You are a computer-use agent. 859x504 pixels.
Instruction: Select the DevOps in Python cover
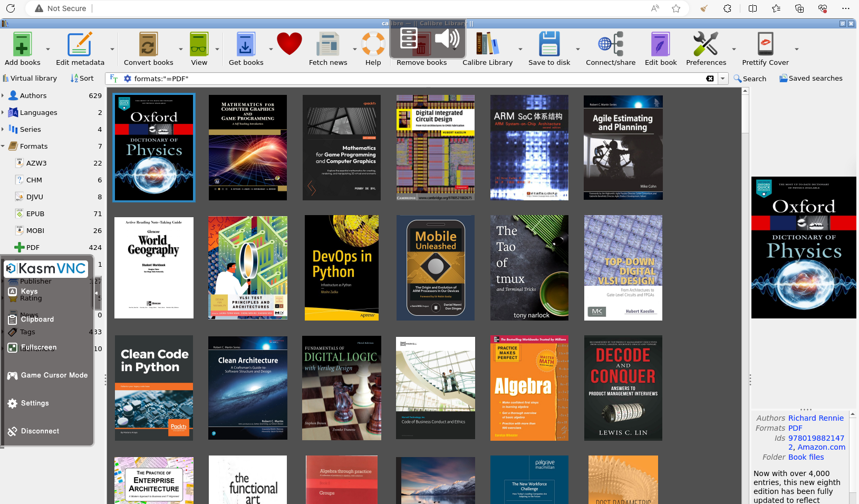coord(342,268)
